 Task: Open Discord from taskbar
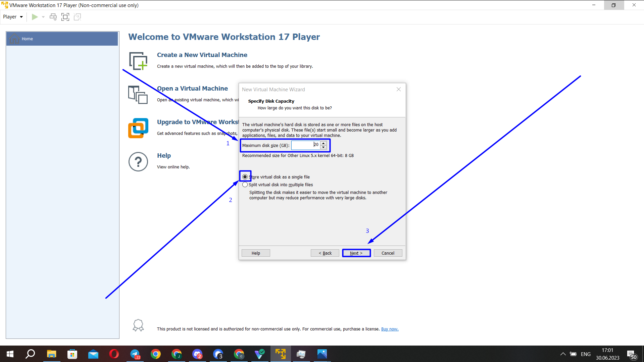(197, 354)
